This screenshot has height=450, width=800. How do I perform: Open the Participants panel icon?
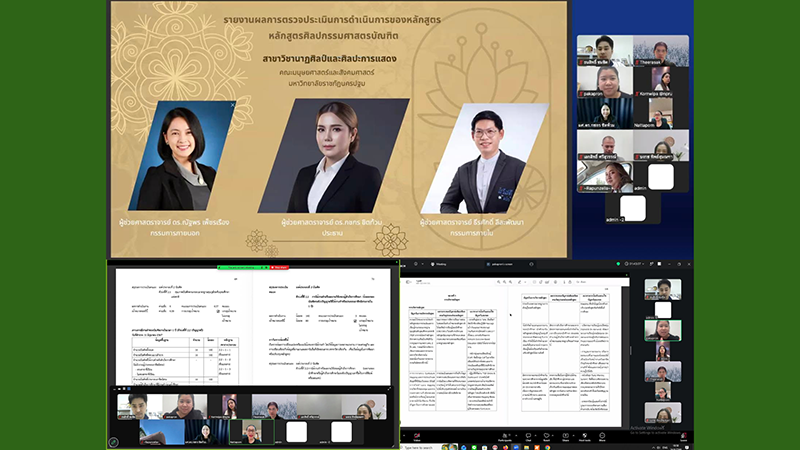point(505,436)
